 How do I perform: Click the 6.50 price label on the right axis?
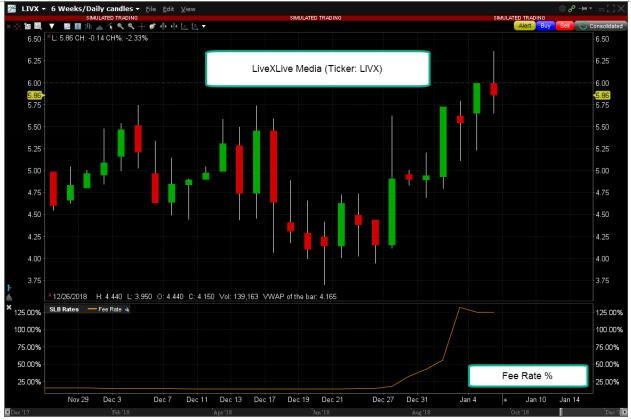[602, 39]
